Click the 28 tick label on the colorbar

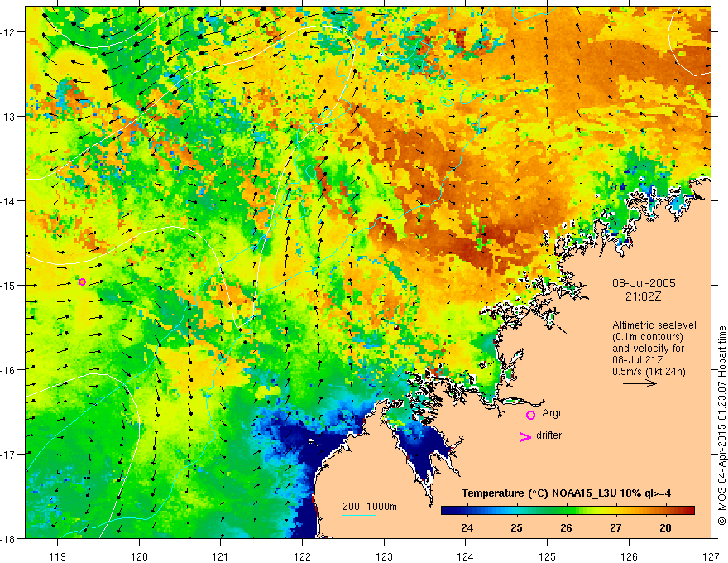pyautogui.click(x=665, y=527)
